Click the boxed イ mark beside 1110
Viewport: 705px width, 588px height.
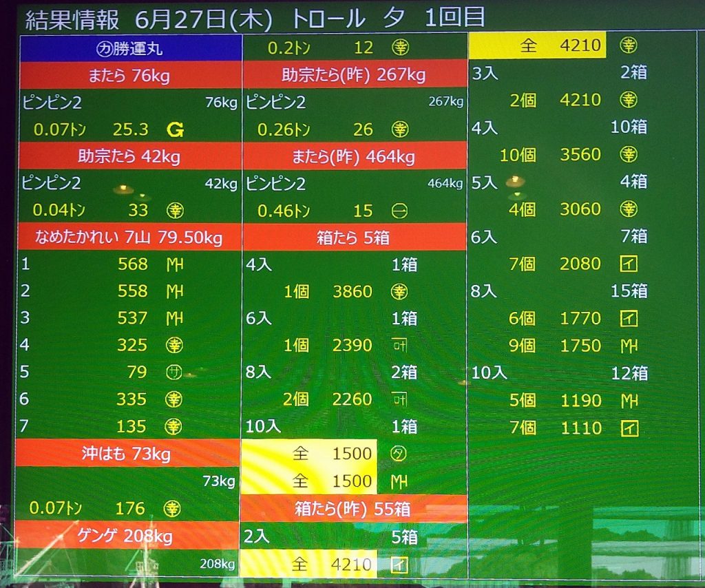(629, 428)
